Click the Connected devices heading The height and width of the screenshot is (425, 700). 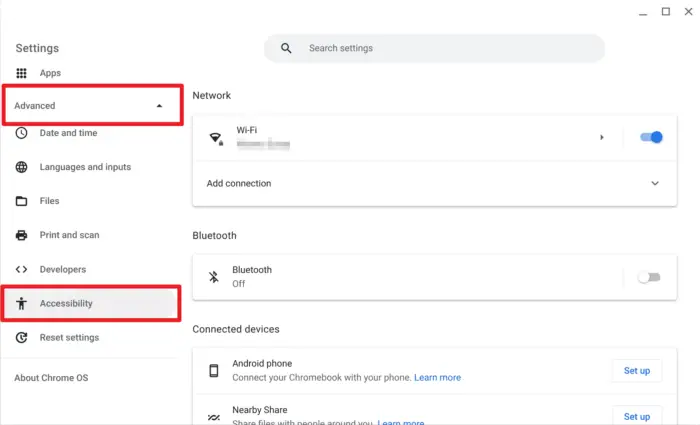tap(236, 329)
